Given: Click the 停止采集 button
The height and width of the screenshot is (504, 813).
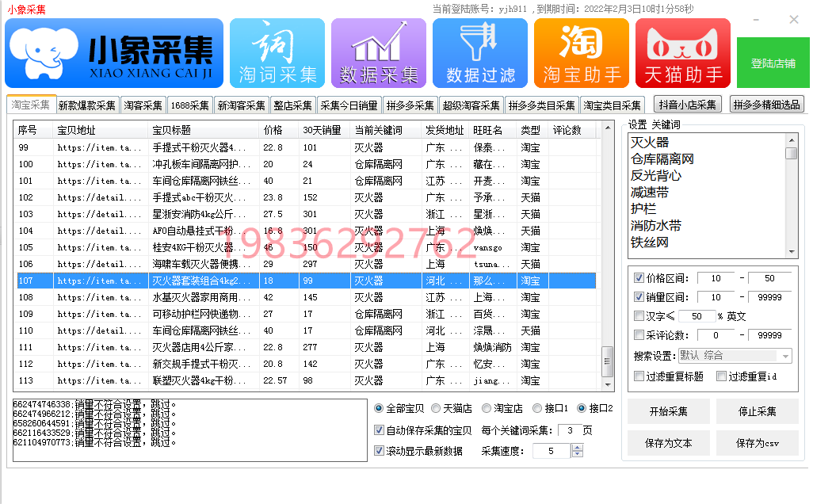Looking at the screenshot, I should (x=757, y=411).
